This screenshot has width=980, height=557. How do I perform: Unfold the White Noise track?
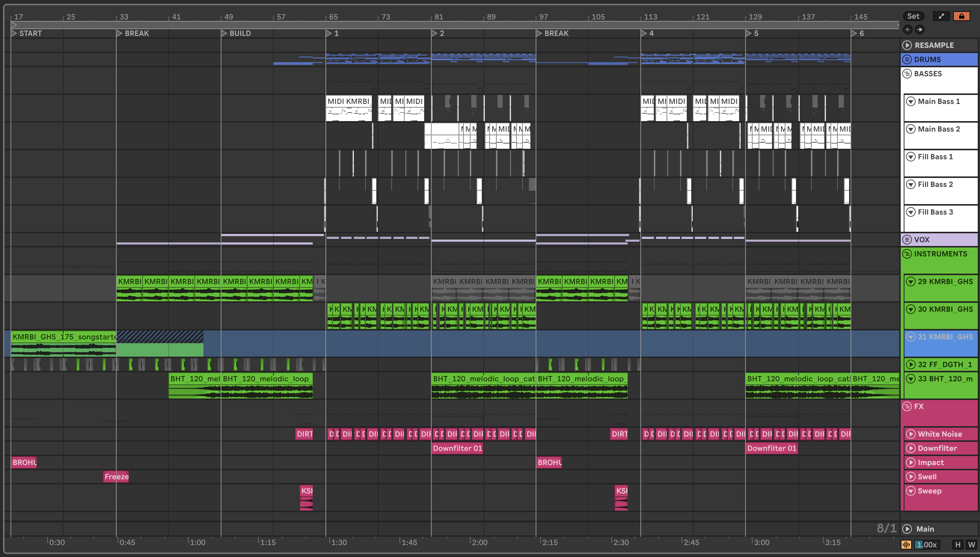pos(911,434)
